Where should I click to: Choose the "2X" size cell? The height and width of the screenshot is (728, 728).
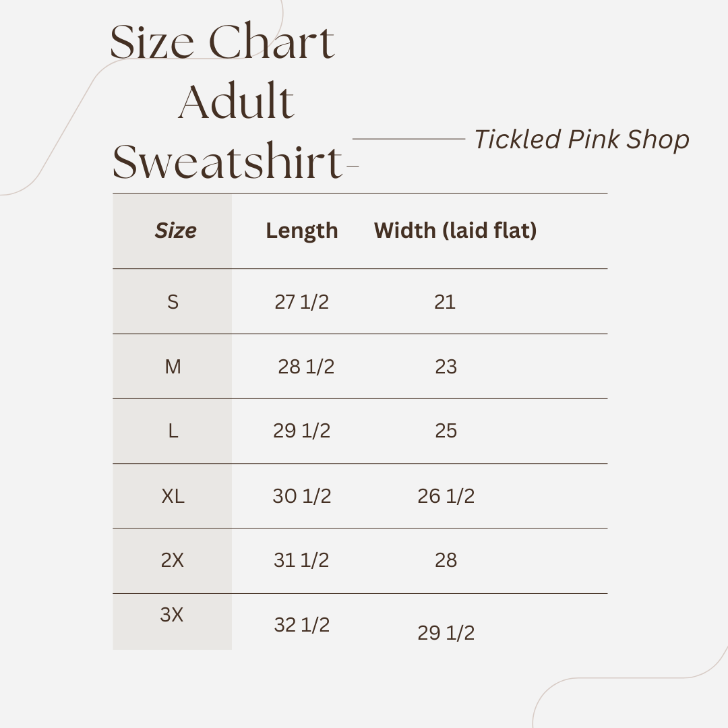tap(173, 560)
